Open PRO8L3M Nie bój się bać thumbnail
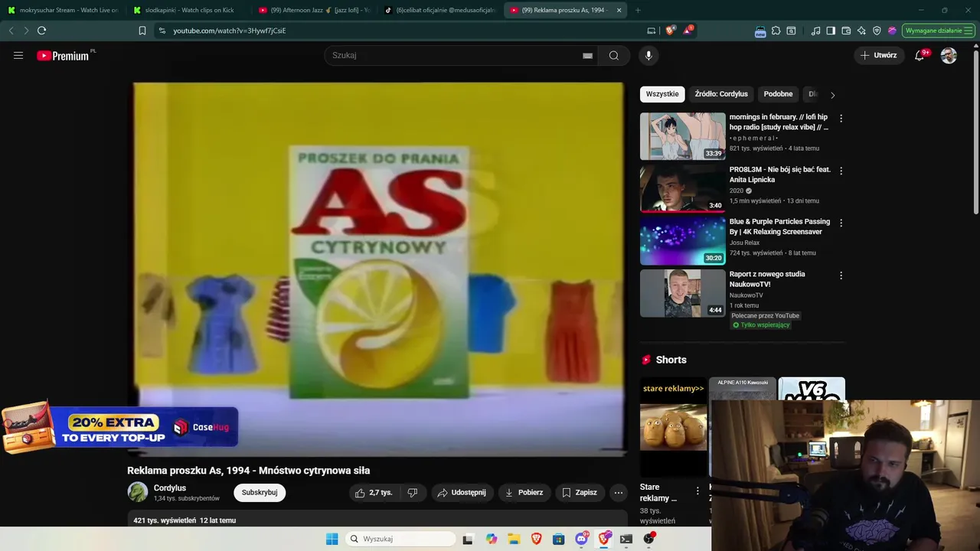 [x=683, y=188]
